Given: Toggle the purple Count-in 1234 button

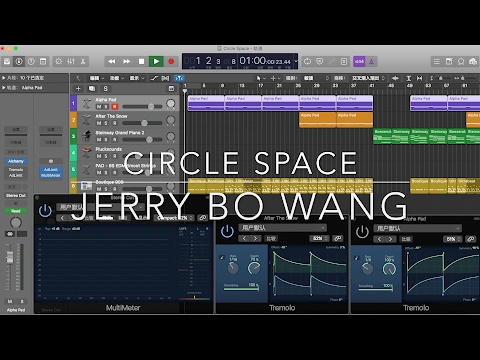Looking at the screenshot, I should point(359,61).
